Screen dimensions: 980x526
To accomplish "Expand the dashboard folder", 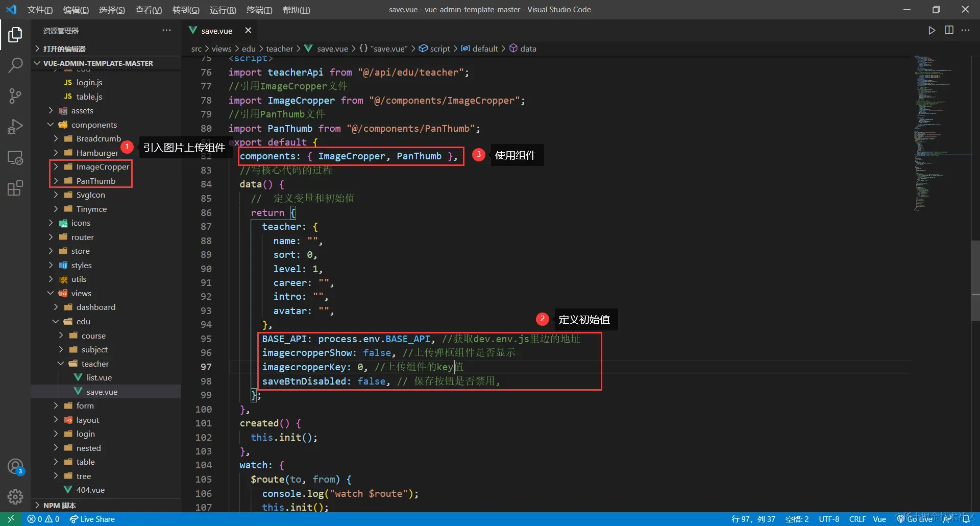I will click(x=106, y=307).
